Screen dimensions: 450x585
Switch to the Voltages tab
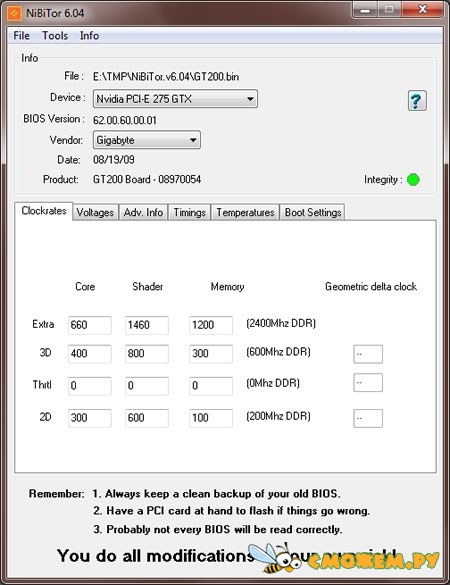[95, 212]
